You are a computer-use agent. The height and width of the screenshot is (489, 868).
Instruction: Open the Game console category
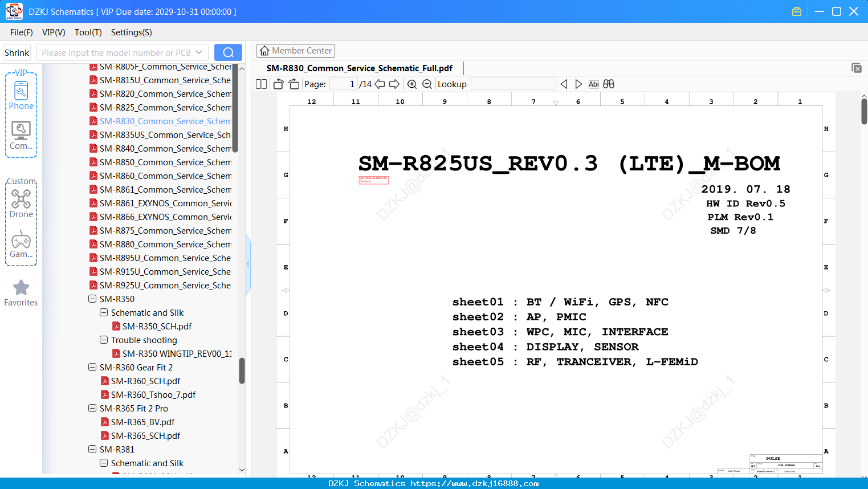click(x=21, y=244)
